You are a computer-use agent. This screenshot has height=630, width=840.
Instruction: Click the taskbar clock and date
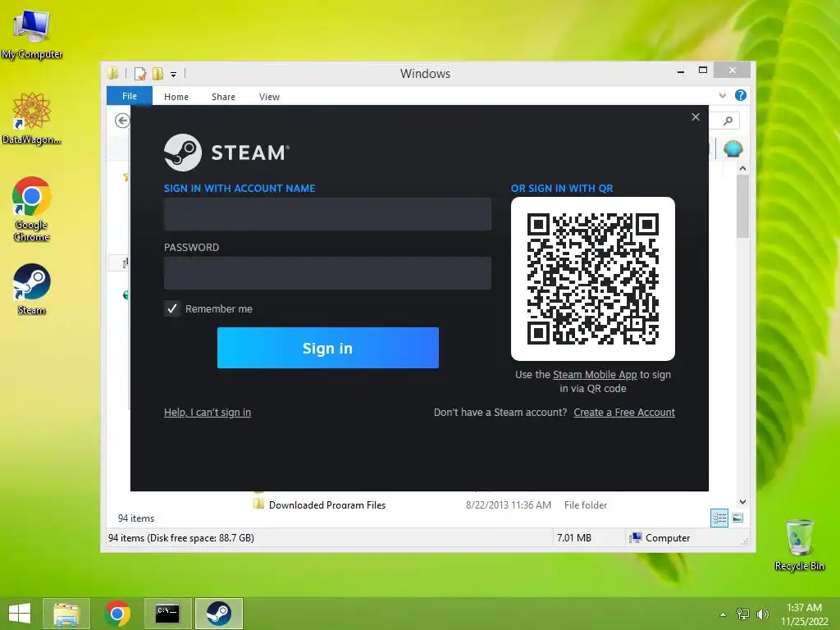tap(804, 614)
